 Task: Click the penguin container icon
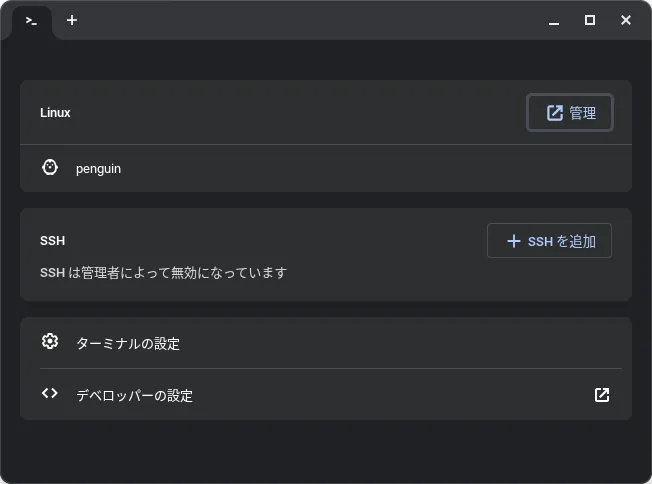[x=50, y=168]
